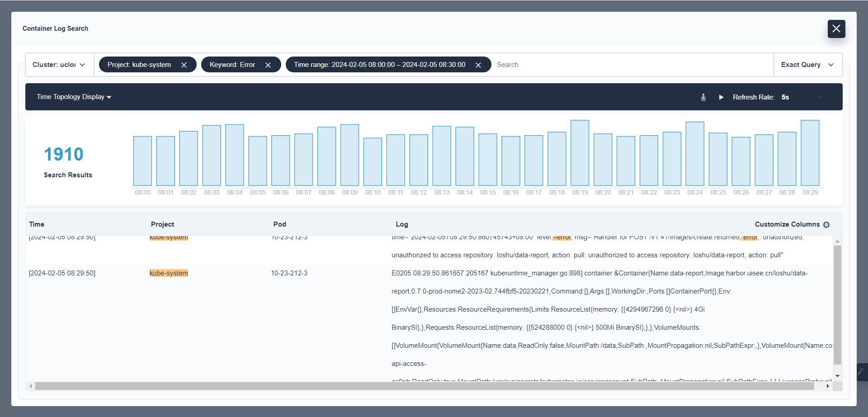This screenshot has width=868, height=417.
Task: Open the Time Topology Display menu
Action: click(x=74, y=97)
